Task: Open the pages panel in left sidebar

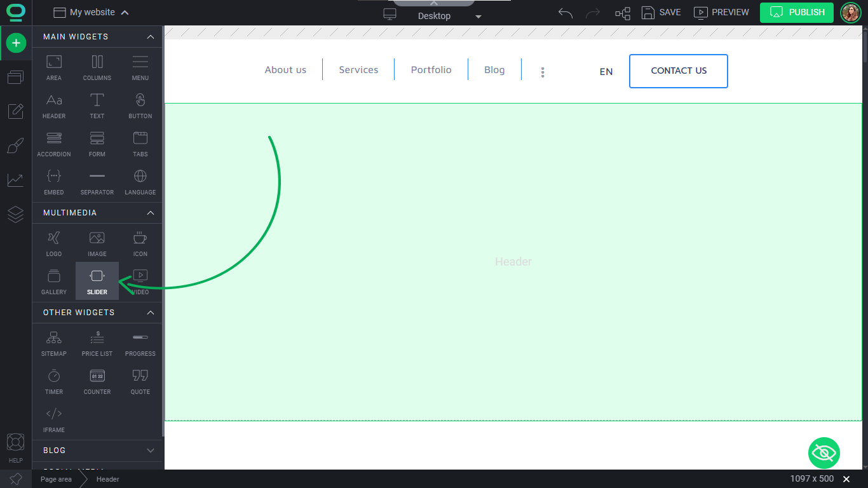Action: (x=16, y=78)
